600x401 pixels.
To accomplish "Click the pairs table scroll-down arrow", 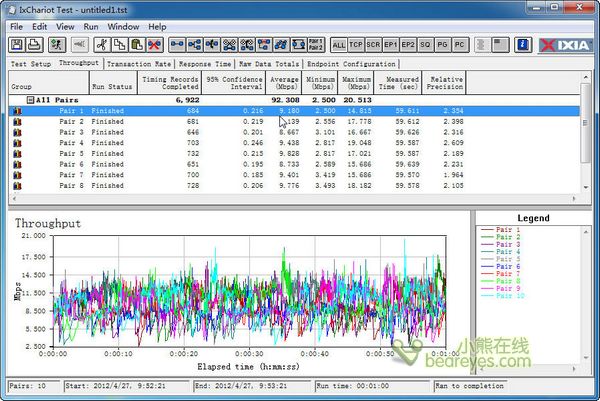I will (x=585, y=187).
